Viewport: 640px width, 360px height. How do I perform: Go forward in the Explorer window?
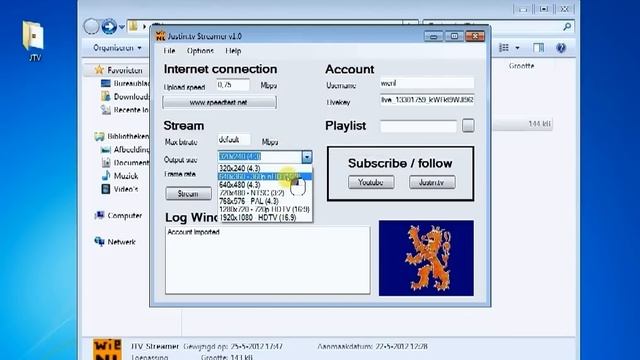pos(109,27)
